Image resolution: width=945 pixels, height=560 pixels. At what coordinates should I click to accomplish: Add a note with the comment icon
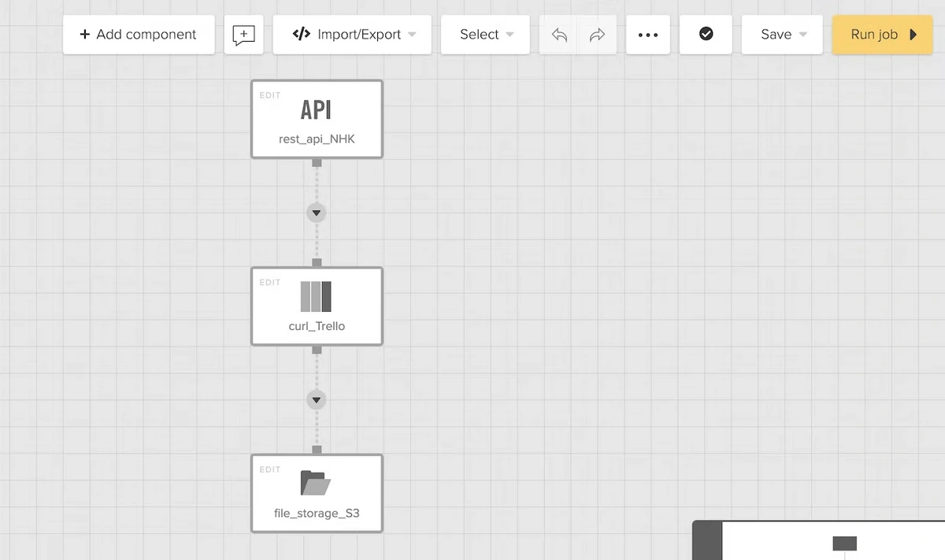tap(244, 35)
